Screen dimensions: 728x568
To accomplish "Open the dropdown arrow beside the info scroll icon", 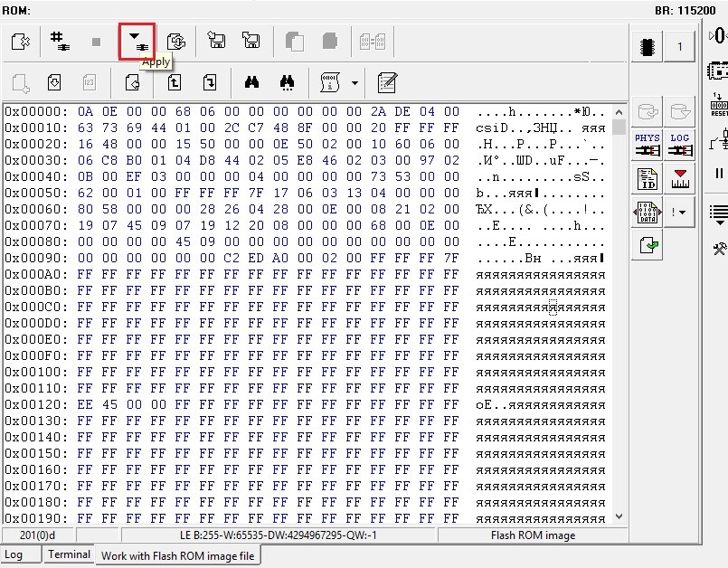I will click(x=355, y=83).
